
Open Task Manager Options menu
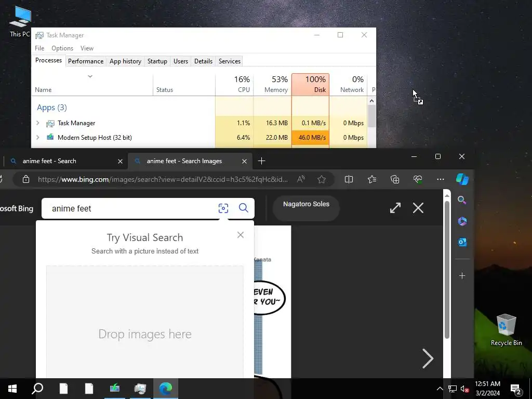point(62,48)
